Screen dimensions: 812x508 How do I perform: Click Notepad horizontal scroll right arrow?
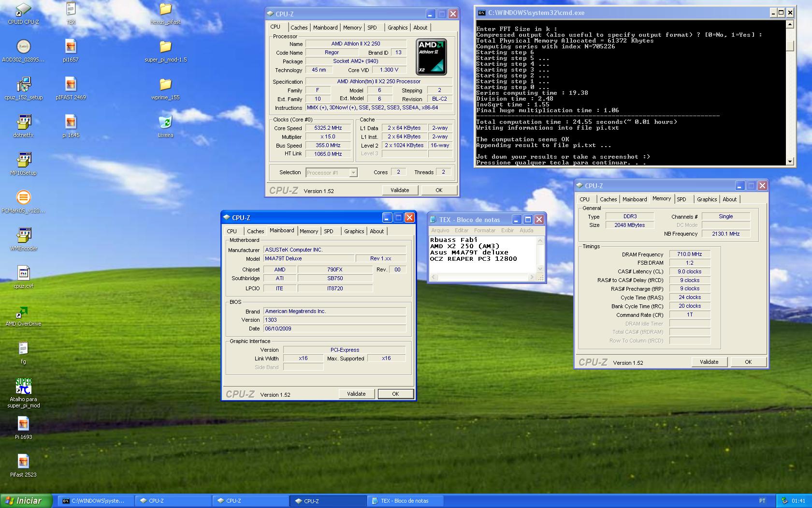(x=532, y=277)
